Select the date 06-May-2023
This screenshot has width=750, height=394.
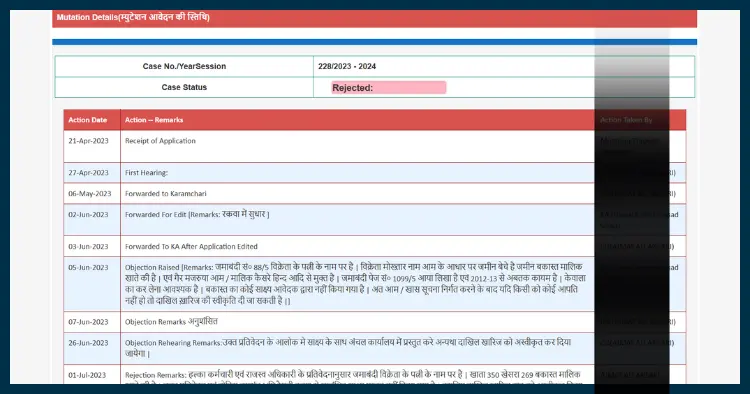(x=89, y=194)
